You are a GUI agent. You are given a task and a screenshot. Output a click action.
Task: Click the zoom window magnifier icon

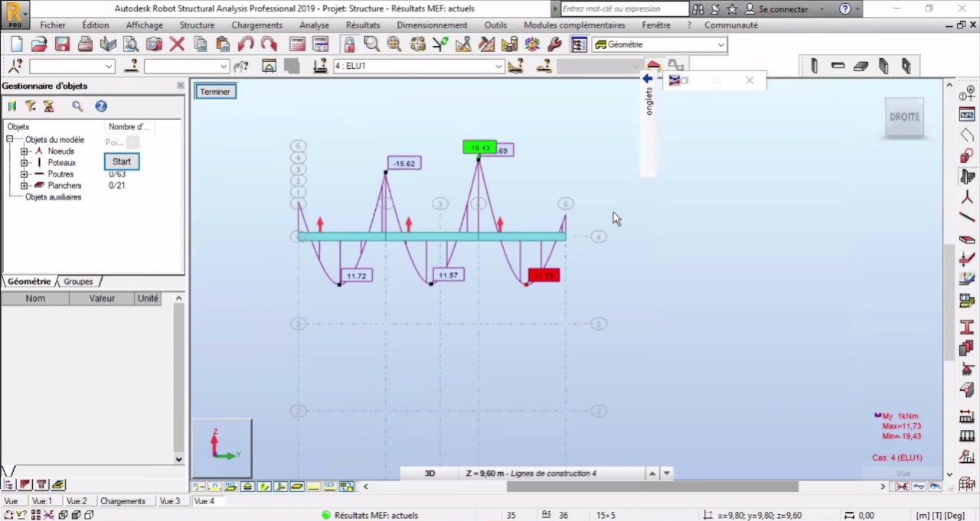point(371,44)
